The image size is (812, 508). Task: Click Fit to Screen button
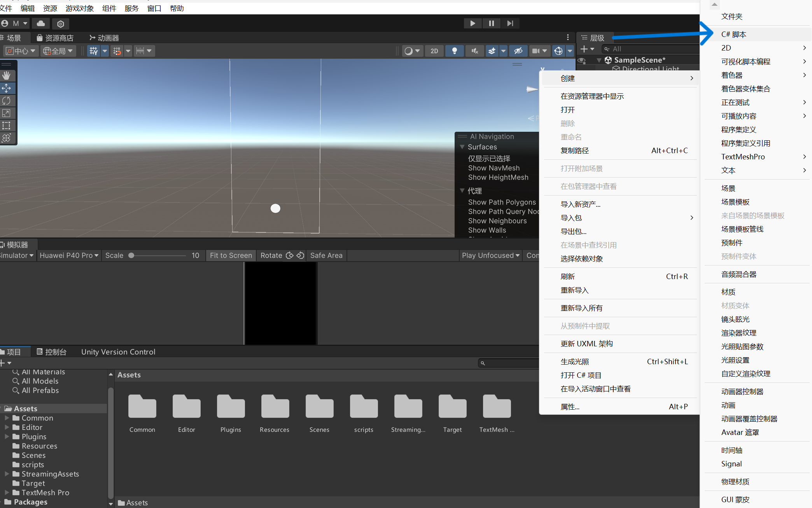point(231,255)
